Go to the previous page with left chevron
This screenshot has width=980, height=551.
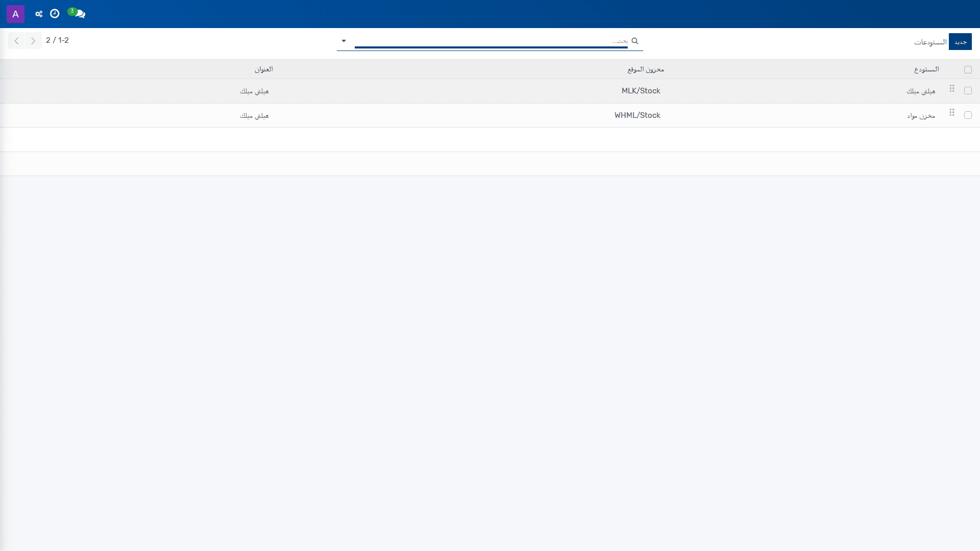click(x=16, y=41)
